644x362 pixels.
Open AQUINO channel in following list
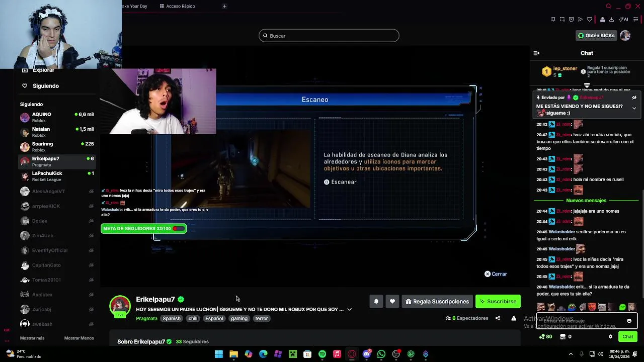pos(57,117)
